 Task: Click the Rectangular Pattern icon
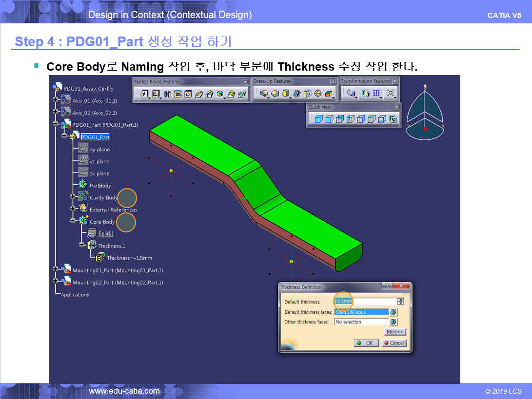376,93
